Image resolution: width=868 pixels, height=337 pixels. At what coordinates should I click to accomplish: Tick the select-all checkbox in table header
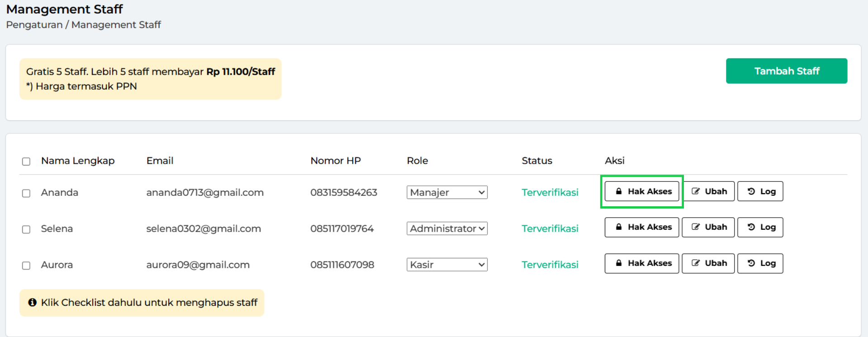coord(26,161)
